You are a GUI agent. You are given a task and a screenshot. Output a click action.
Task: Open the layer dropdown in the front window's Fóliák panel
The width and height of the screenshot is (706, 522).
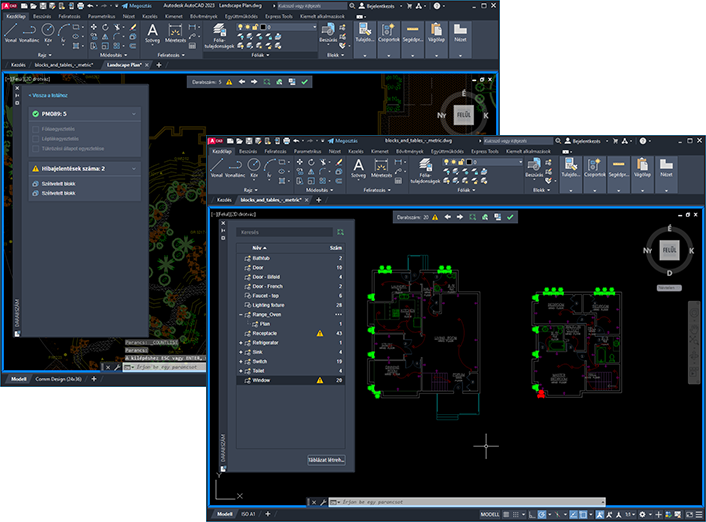[x=520, y=162]
